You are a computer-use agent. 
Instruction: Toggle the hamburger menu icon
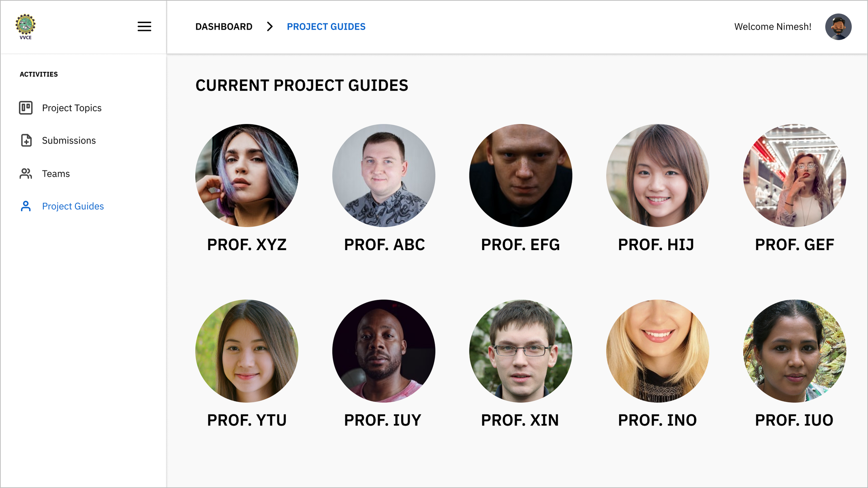(x=144, y=27)
